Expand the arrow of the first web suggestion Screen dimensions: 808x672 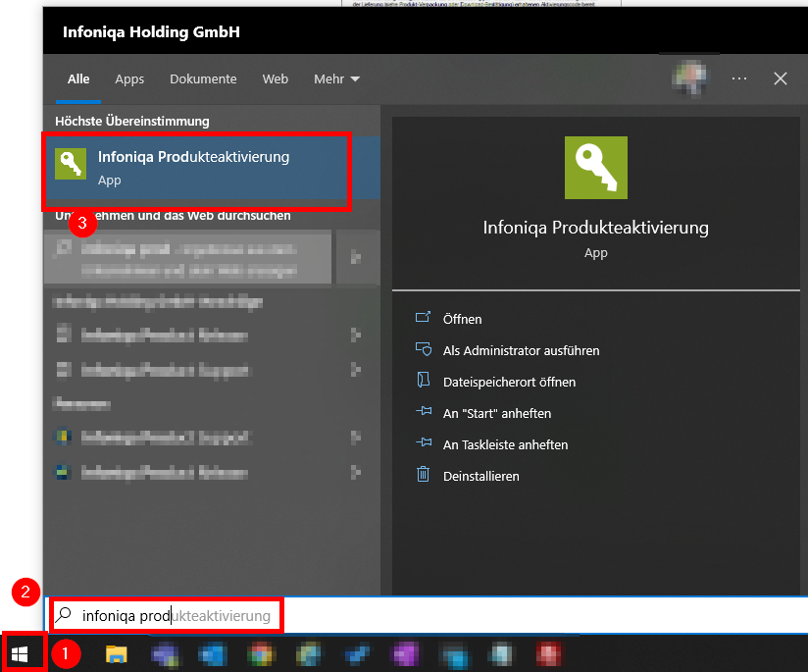tap(356, 257)
